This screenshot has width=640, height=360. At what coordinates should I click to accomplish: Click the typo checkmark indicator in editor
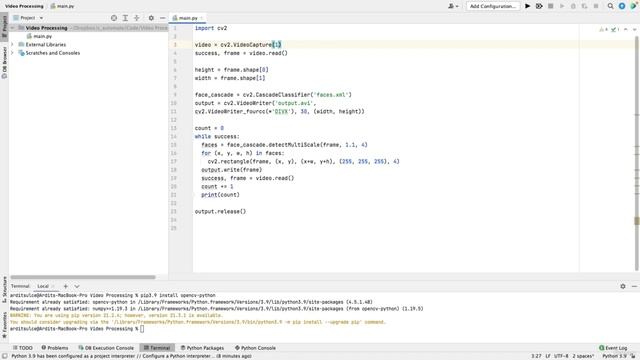tap(615, 29)
